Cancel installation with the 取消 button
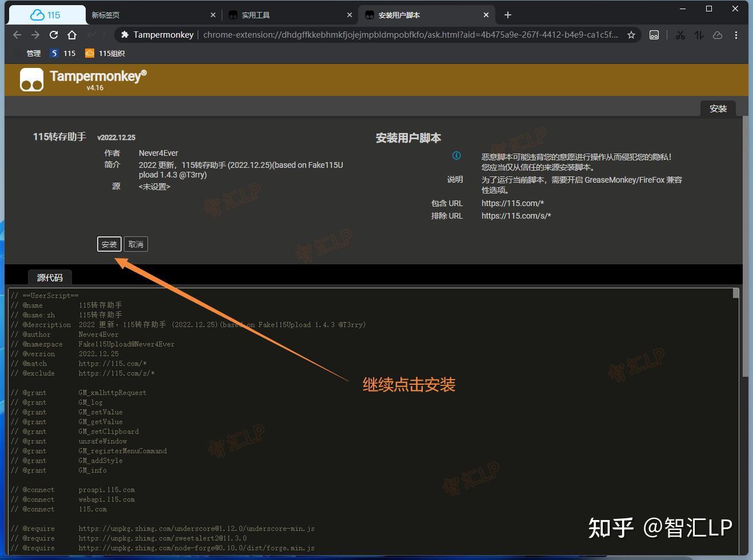The width and height of the screenshot is (753, 560). (135, 244)
